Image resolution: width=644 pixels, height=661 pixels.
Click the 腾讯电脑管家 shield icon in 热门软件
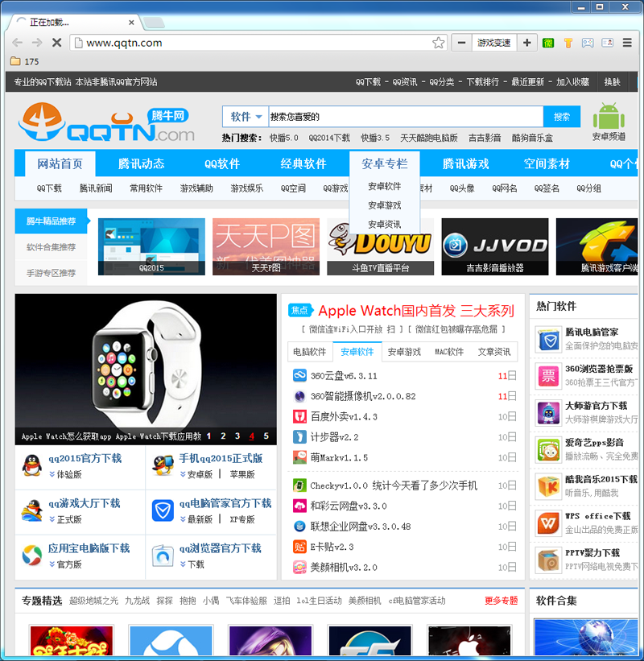pyautogui.click(x=548, y=339)
